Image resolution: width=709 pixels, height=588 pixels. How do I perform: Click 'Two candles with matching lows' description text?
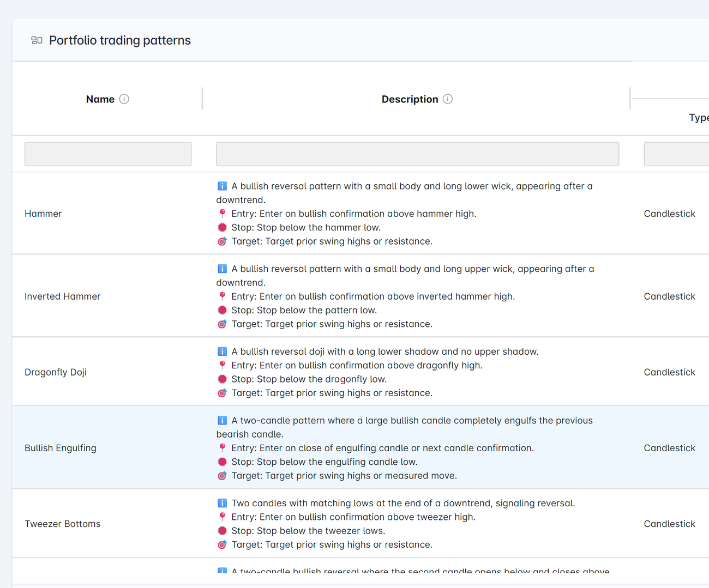click(403, 504)
